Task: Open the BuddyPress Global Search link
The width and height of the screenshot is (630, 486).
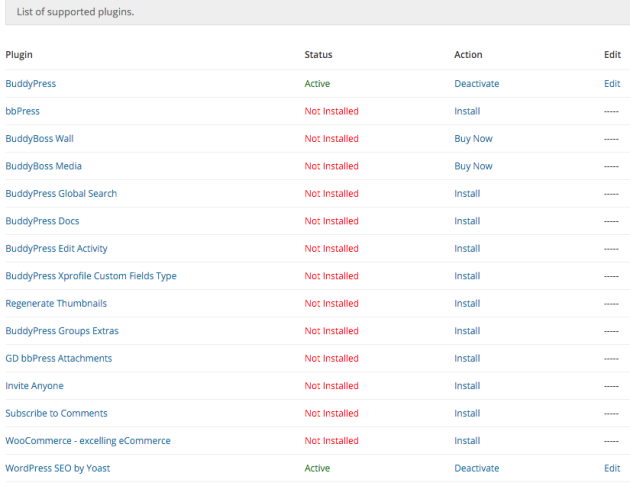Action: (61, 194)
